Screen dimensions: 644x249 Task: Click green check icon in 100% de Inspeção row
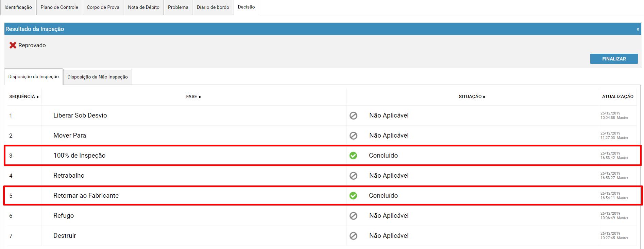(x=353, y=156)
